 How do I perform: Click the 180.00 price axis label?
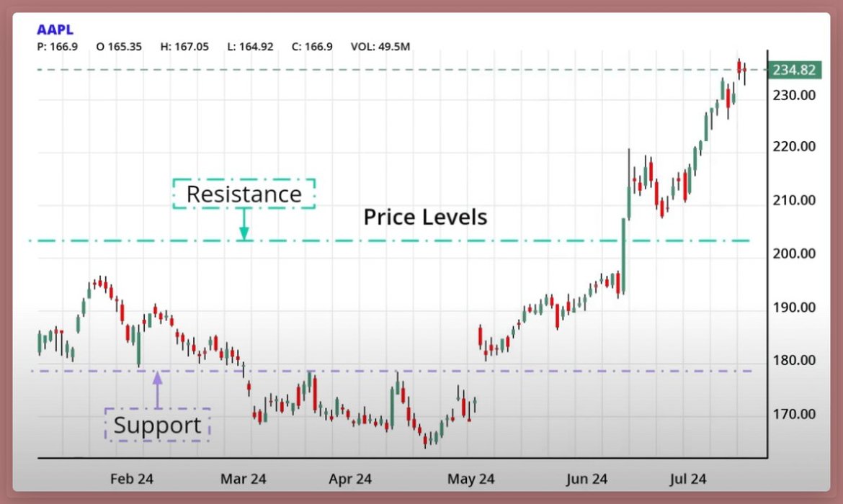(x=795, y=361)
